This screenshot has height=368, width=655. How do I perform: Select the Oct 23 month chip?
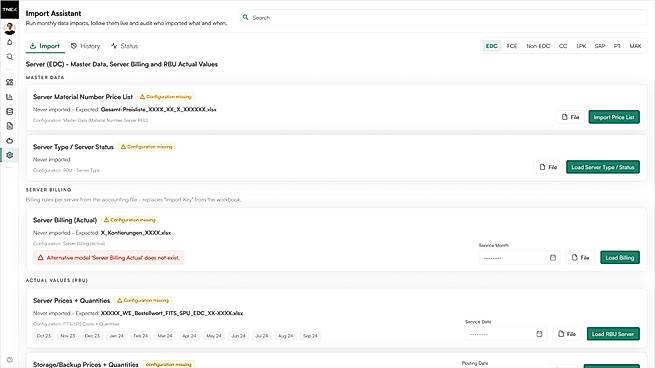pos(44,336)
